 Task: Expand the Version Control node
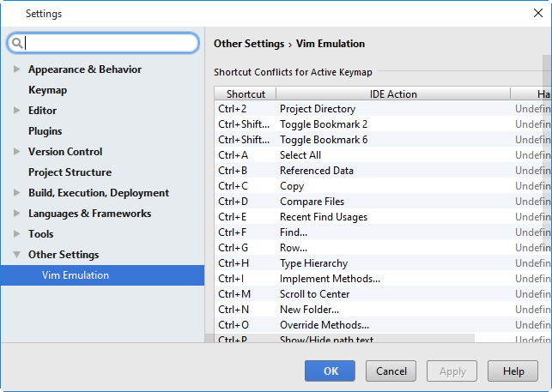point(16,152)
